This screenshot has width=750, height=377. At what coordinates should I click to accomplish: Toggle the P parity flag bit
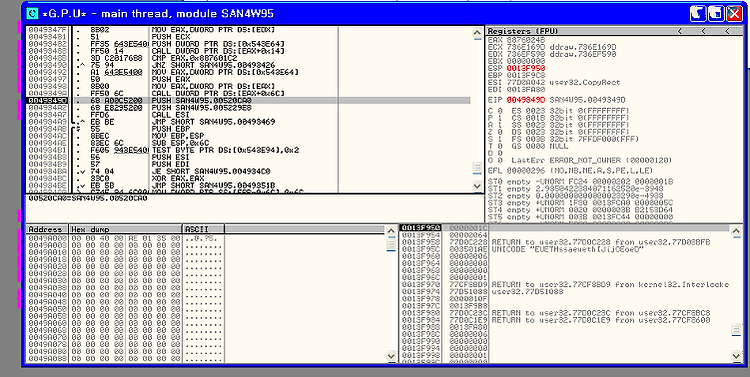click(x=499, y=118)
